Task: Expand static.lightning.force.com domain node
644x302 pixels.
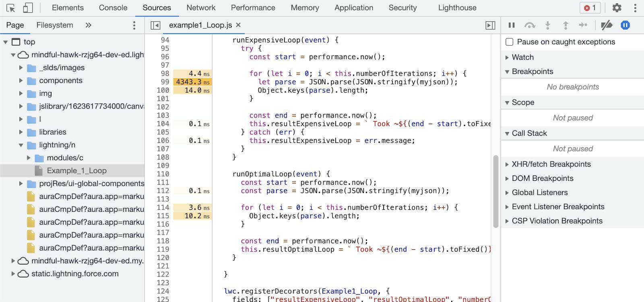Action: pos(13,274)
